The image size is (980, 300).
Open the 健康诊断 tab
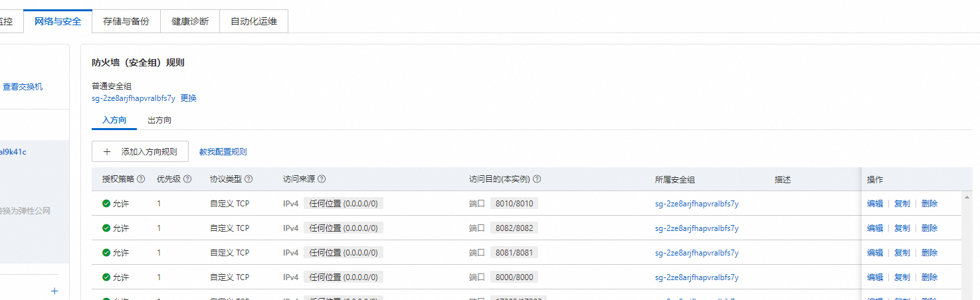coord(190,21)
